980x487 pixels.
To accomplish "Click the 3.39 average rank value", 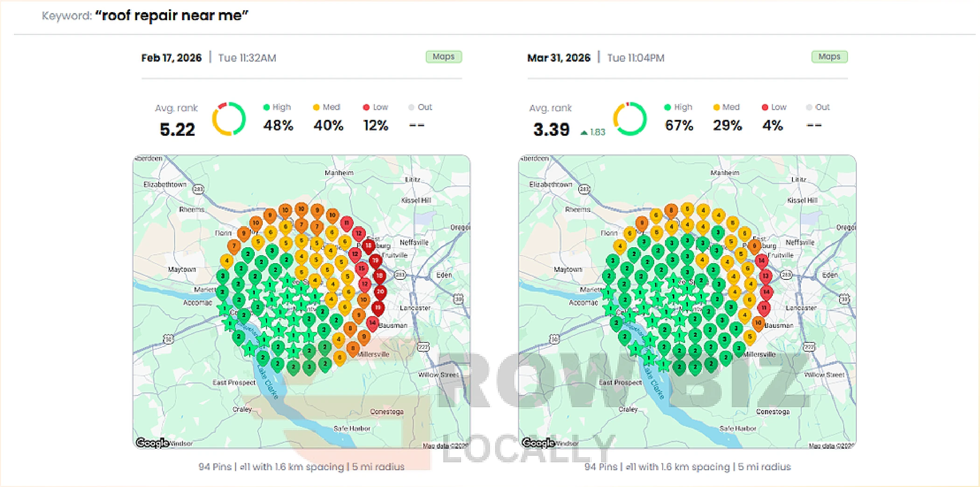I will (x=551, y=129).
